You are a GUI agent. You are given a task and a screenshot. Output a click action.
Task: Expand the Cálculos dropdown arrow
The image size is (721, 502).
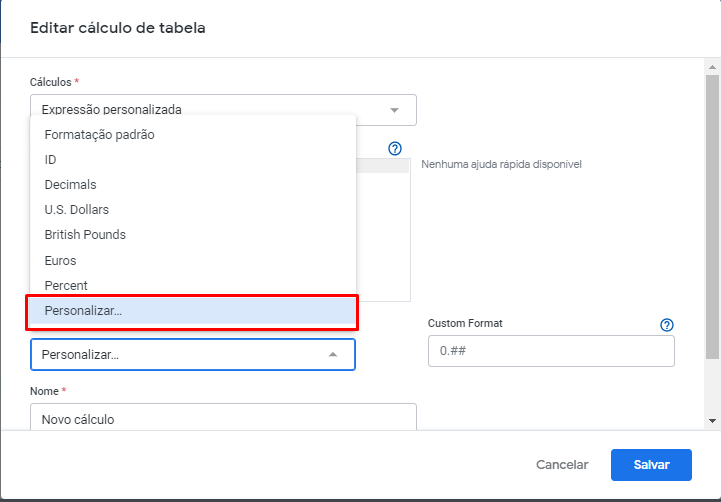click(394, 110)
